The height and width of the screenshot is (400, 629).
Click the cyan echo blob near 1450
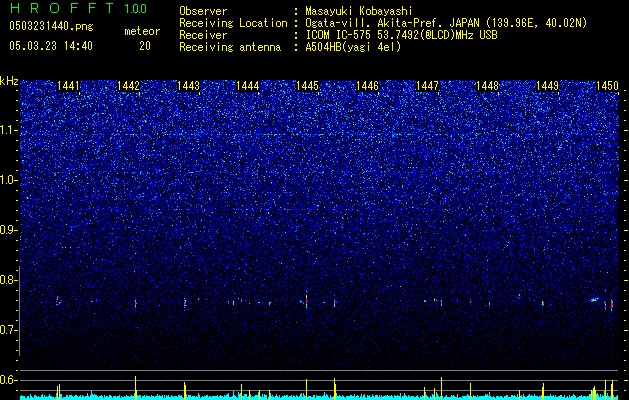pyautogui.click(x=595, y=299)
